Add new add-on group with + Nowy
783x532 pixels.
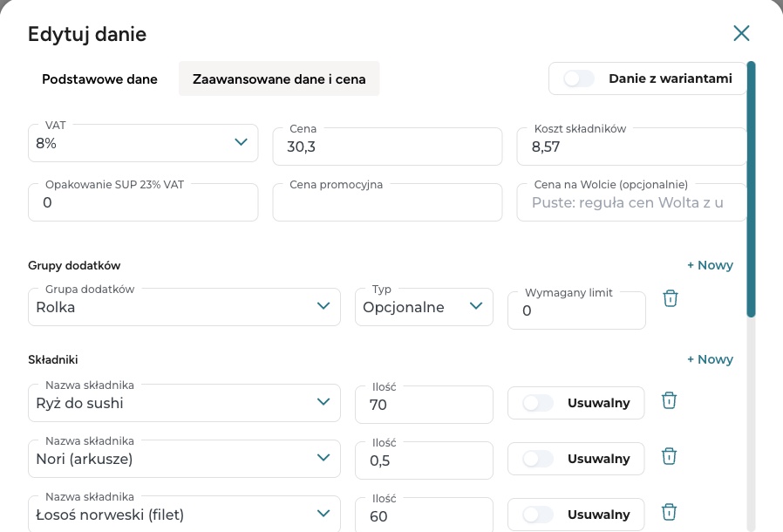point(710,265)
